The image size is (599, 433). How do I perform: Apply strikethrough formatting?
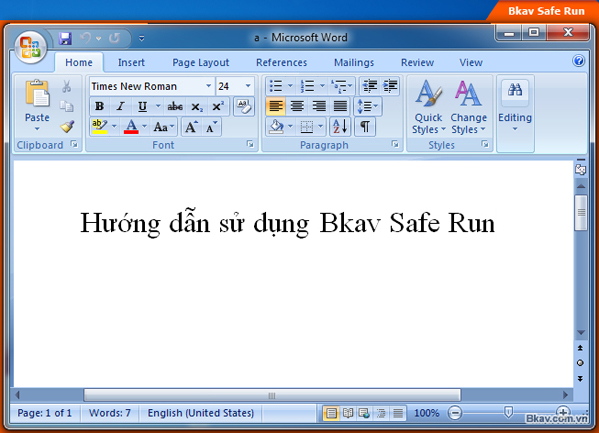pos(175,106)
